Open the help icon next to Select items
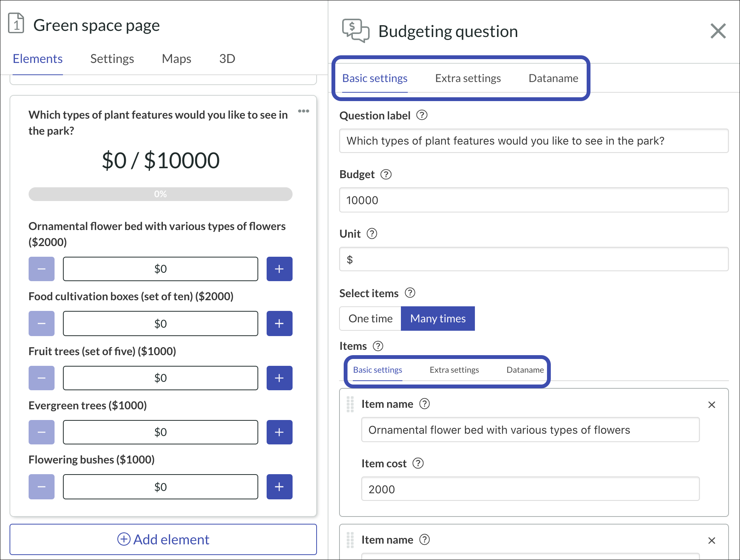 coord(410,293)
